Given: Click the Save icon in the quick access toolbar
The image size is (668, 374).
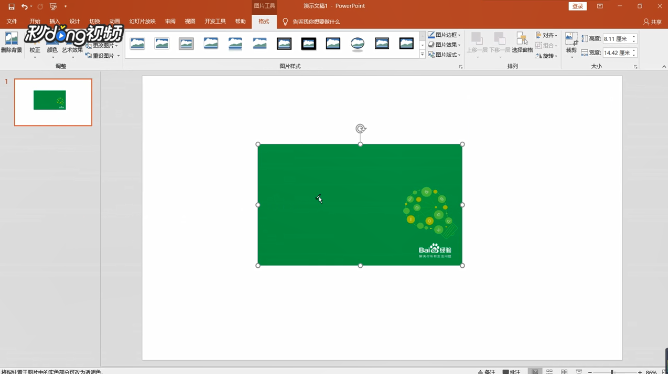Looking at the screenshot, I should coord(12,7).
